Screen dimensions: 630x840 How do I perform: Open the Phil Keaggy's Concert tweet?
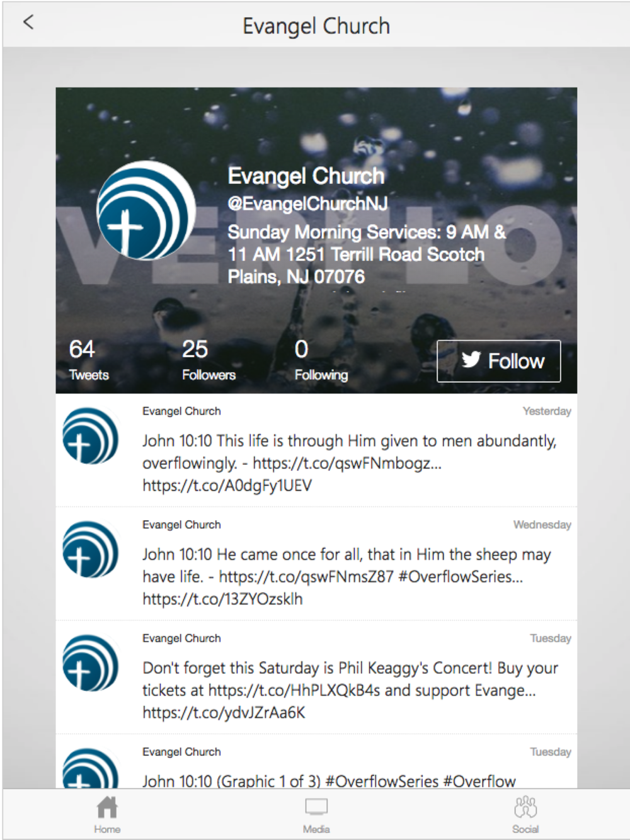click(x=350, y=690)
